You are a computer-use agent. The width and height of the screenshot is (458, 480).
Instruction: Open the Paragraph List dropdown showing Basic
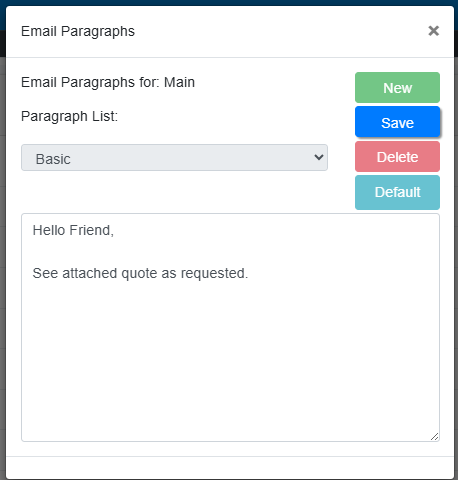174,158
